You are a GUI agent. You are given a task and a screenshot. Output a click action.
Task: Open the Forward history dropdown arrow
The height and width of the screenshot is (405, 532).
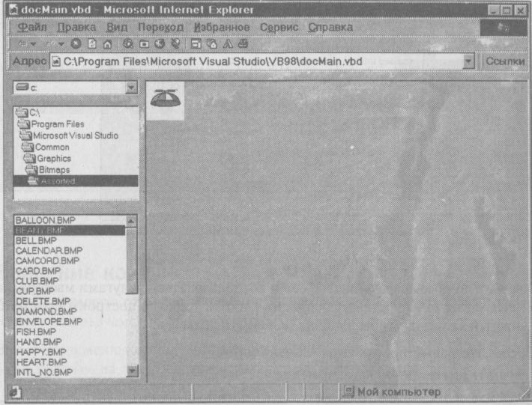click(61, 43)
